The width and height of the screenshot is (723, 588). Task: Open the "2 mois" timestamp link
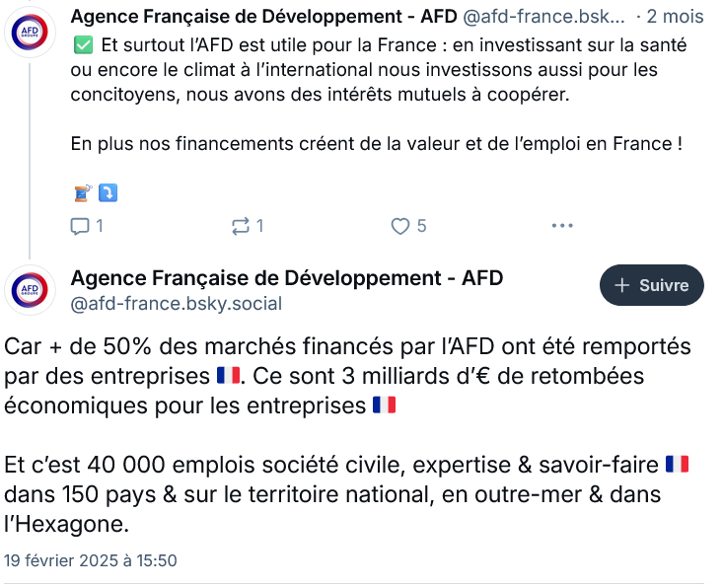[676, 17]
